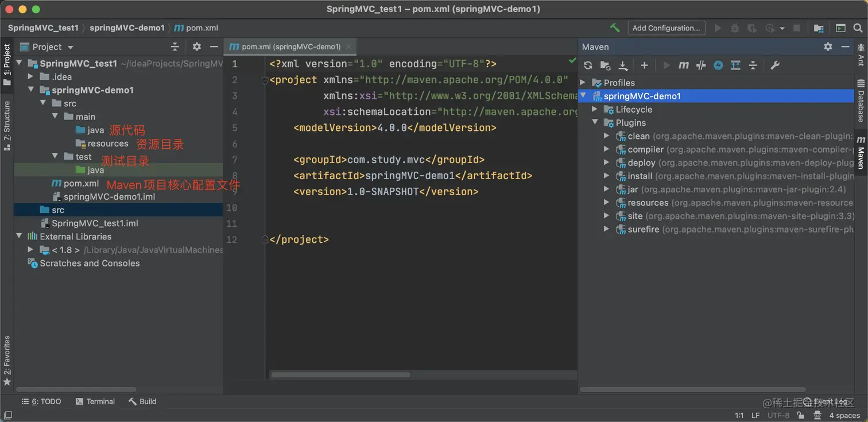The image size is (868, 422).
Task: Close the pom.xml editor tab
Action: pyautogui.click(x=348, y=47)
